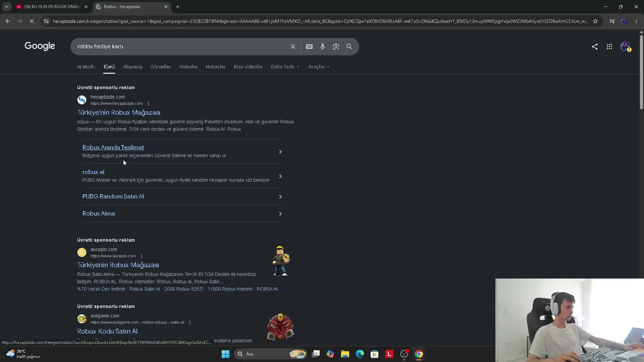The height and width of the screenshot is (362, 644).
Task: Open the Google account profile picture
Action: click(x=625, y=46)
